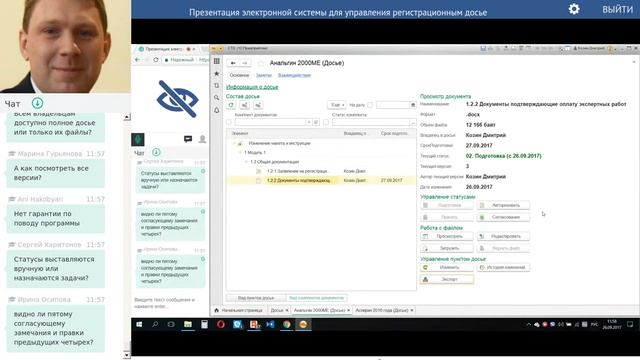Collapse the Изменение макета и инструкции root node
The image size is (640, 360).
(x=235, y=144)
